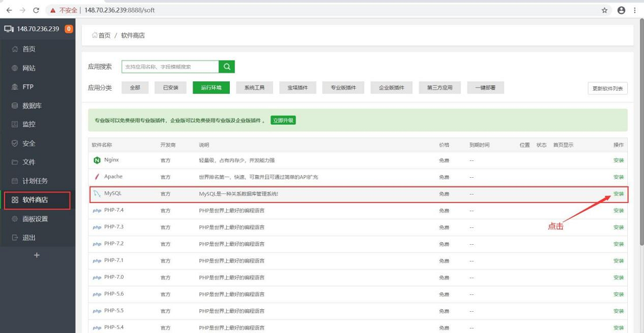Select the 全部 category tab
Viewport: 644px width, 333px height.
tap(135, 88)
